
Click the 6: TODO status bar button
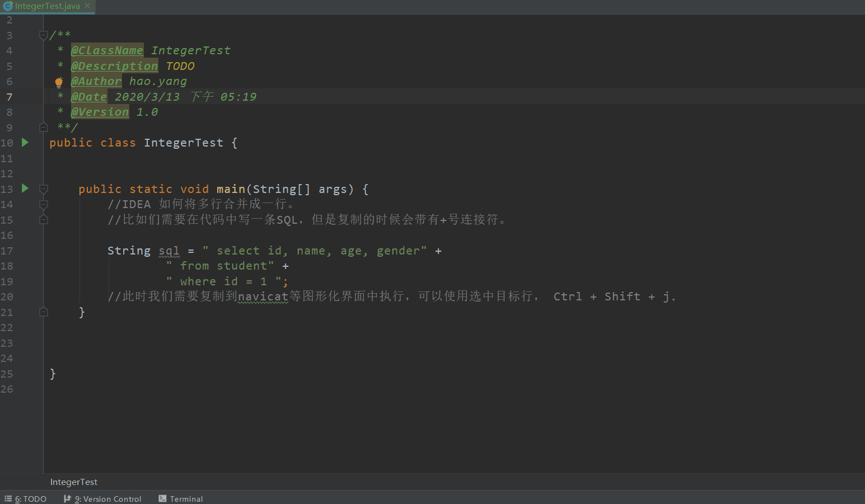tap(30, 498)
